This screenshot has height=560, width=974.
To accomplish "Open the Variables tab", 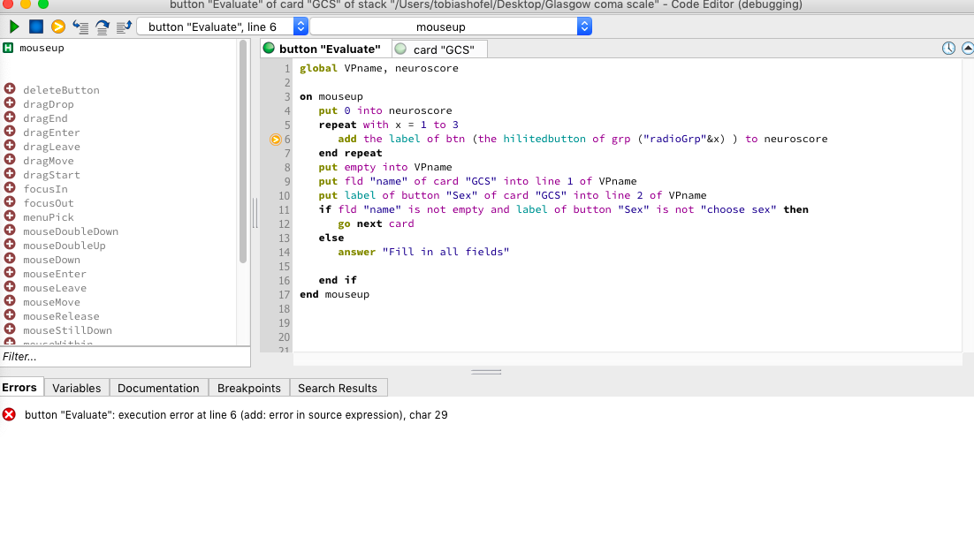I will [x=77, y=388].
